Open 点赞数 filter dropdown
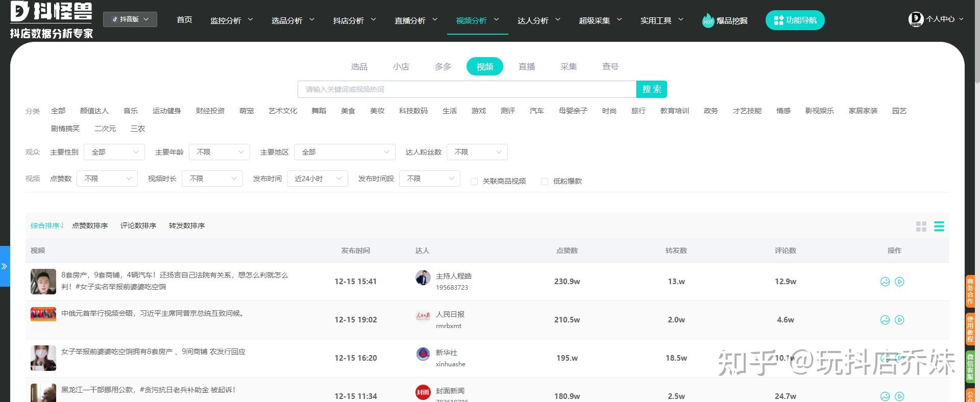Image resolution: width=980 pixels, height=402 pixels. (x=107, y=179)
